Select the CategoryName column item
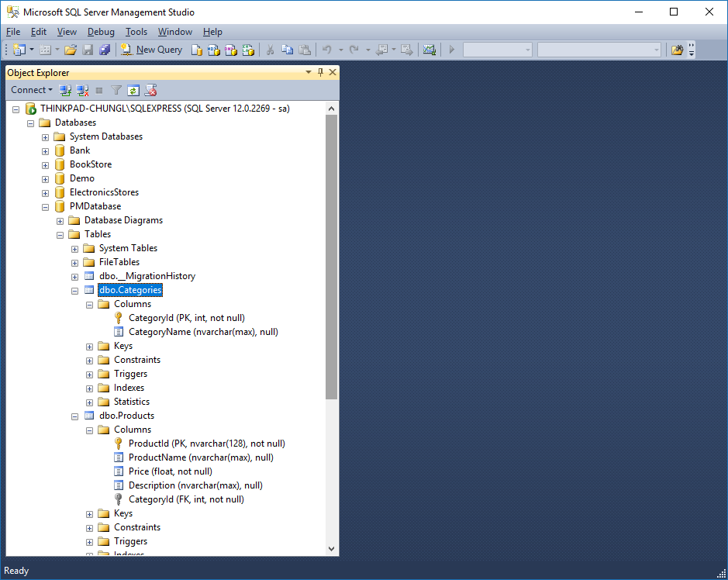The width and height of the screenshot is (728, 580). coord(203,332)
